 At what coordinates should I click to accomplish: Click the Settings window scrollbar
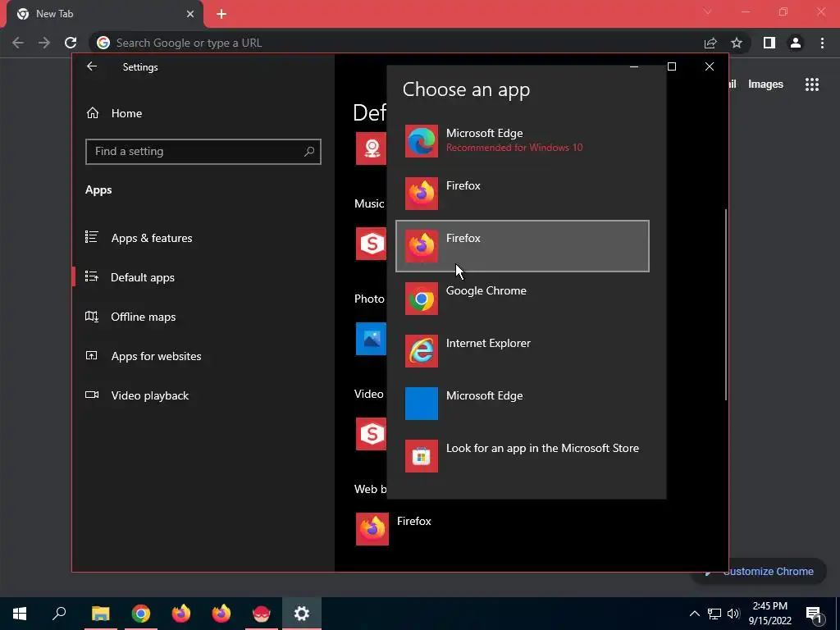click(725, 304)
